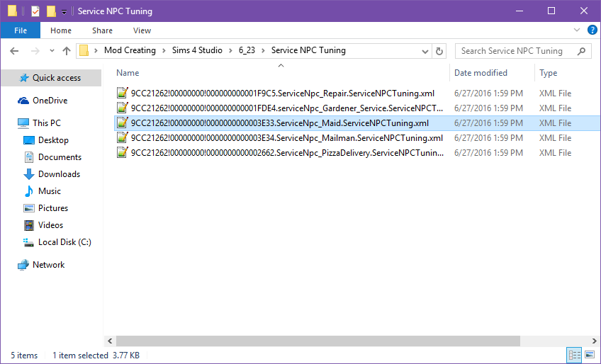Open the File menu
Viewport: 601px width, 364px height.
(21, 30)
